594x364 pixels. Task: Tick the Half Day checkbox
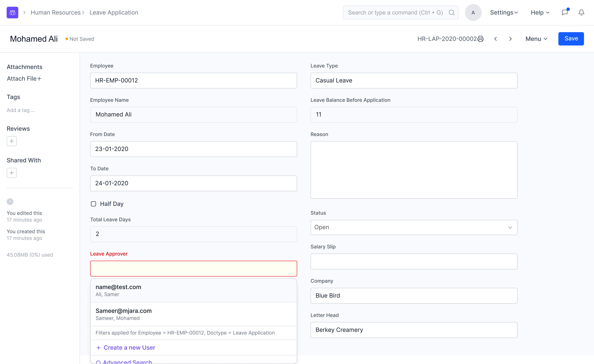coord(94,204)
